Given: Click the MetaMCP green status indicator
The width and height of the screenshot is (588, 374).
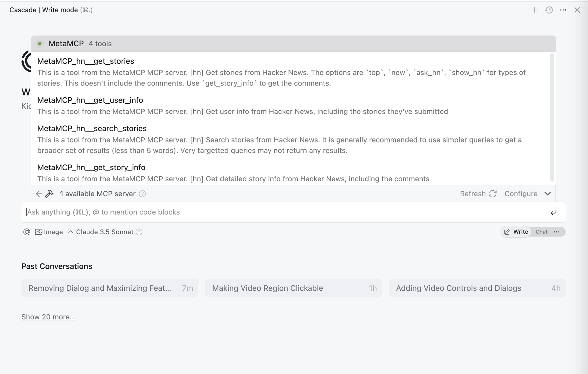Looking at the screenshot, I should [40, 44].
